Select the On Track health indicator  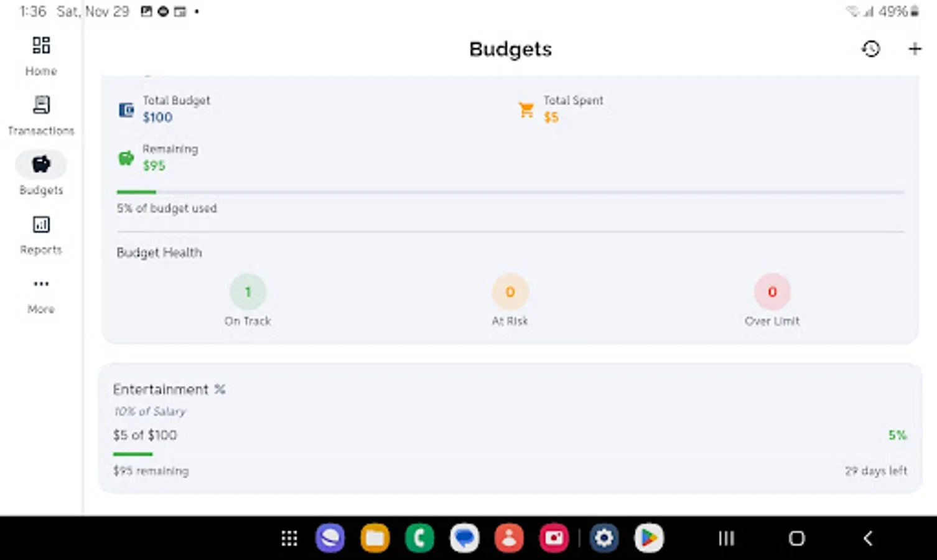248,291
